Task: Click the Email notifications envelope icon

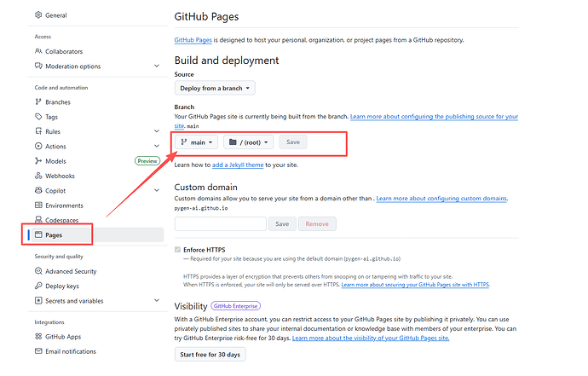Action: (38, 351)
